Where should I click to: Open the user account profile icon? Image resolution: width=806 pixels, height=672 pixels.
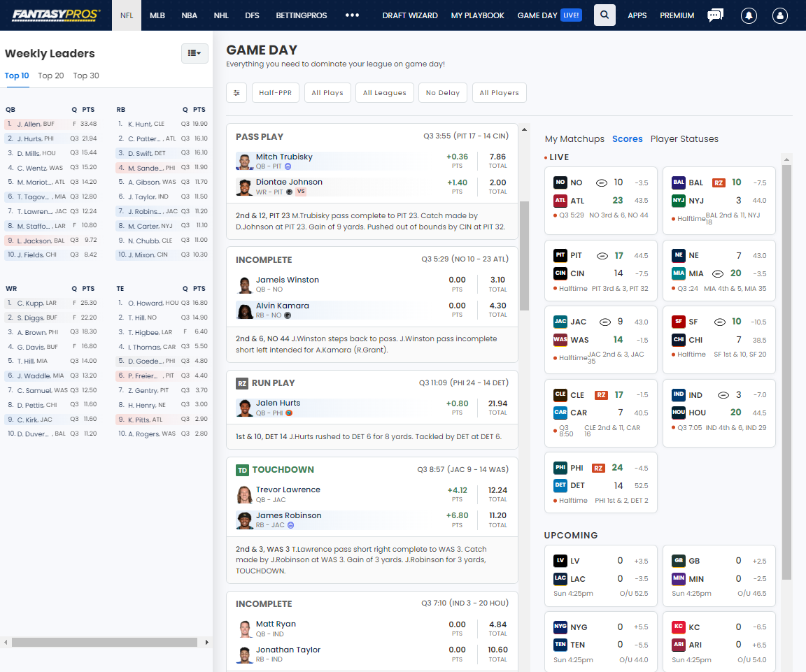780,15
